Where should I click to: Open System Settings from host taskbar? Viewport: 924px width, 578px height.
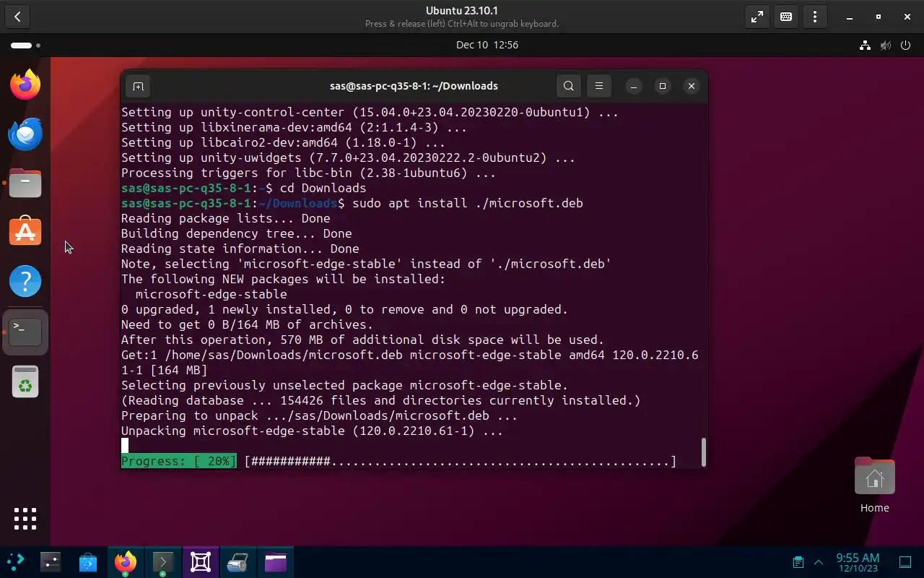(x=51, y=562)
